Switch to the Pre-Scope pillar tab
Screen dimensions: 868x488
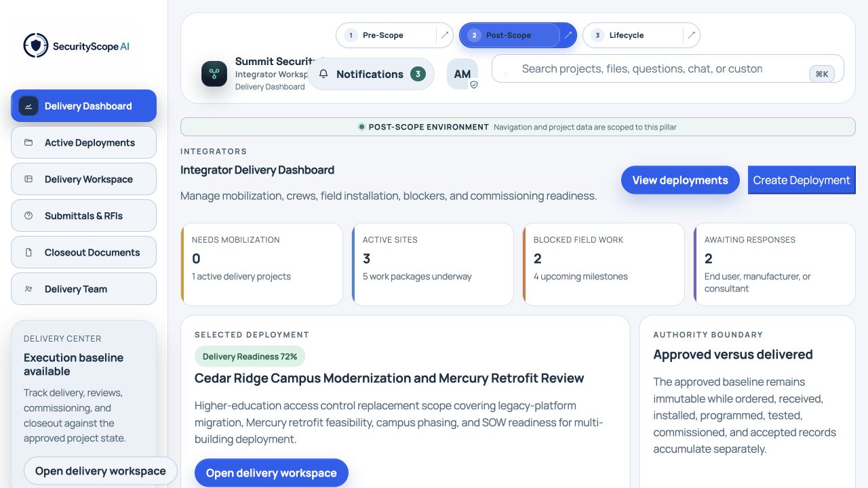(386, 35)
